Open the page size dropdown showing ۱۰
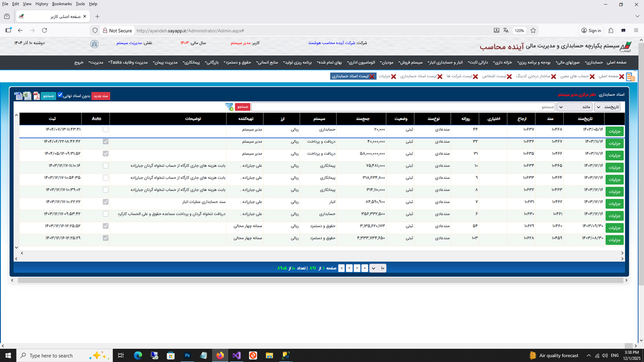The height and width of the screenshot is (362, 644). click(x=378, y=268)
